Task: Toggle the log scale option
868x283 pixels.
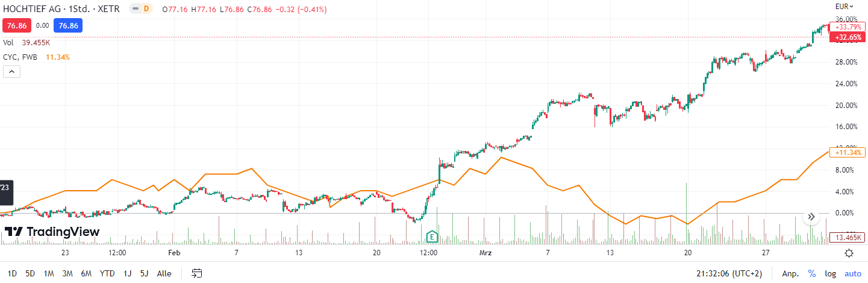Action: click(x=830, y=273)
